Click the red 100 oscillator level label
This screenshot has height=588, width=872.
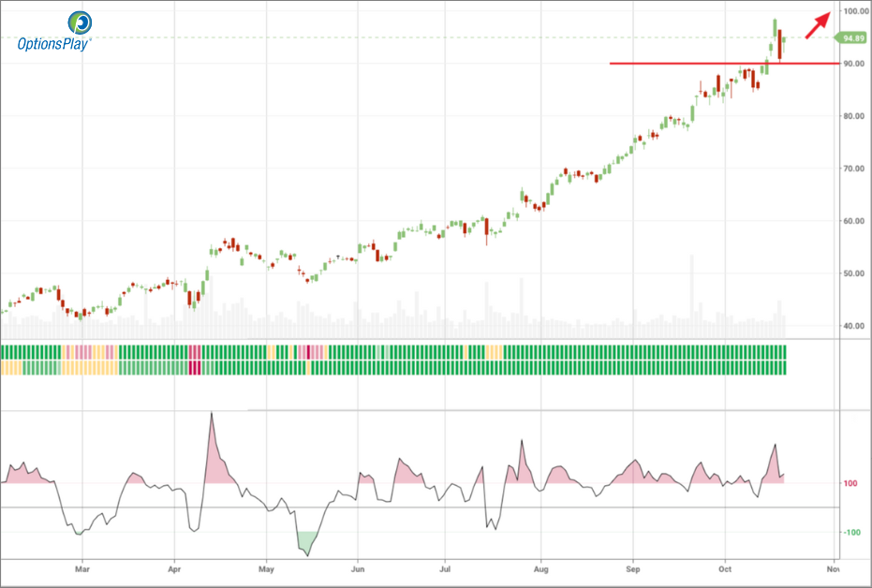pyautogui.click(x=851, y=484)
